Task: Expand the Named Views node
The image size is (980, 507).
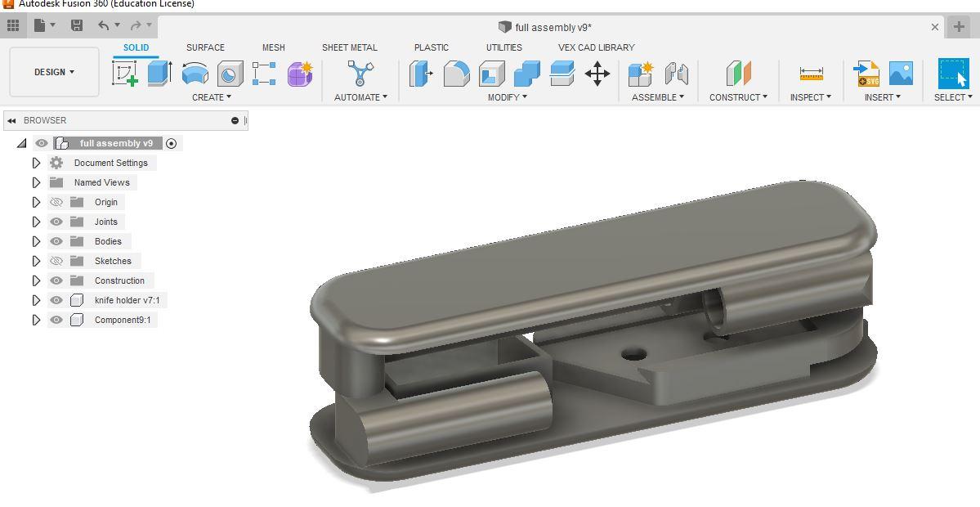Action: pyautogui.click(x=36, y=182)
